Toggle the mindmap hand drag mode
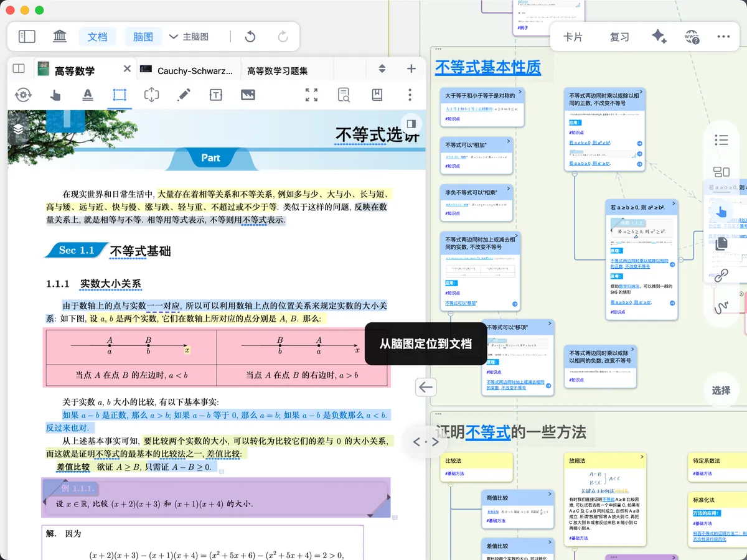747x560 pixels. pyautogui.click(x=721, y=211)
